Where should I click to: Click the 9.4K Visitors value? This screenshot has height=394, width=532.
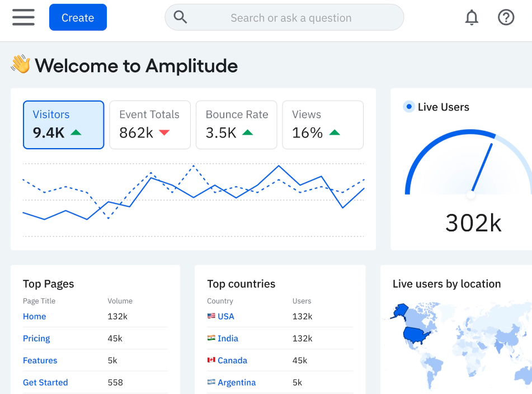tap(49, 132)
